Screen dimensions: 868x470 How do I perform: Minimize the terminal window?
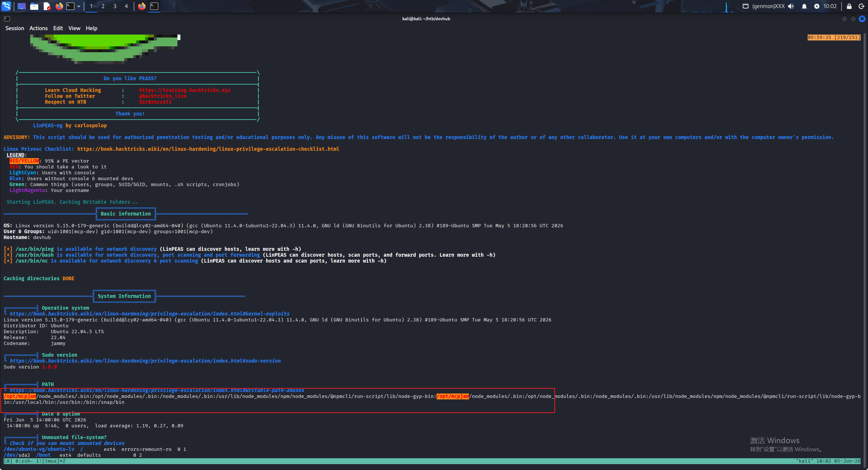coord(844,19)
